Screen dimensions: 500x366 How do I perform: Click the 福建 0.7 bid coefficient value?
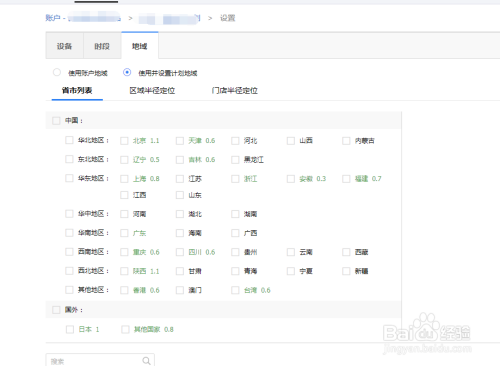coord(377,179)
